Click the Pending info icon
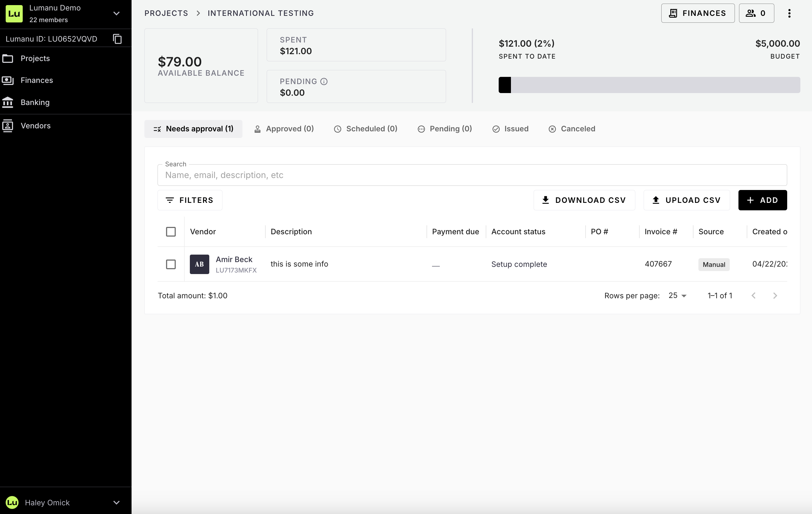 tap(324, 81)
